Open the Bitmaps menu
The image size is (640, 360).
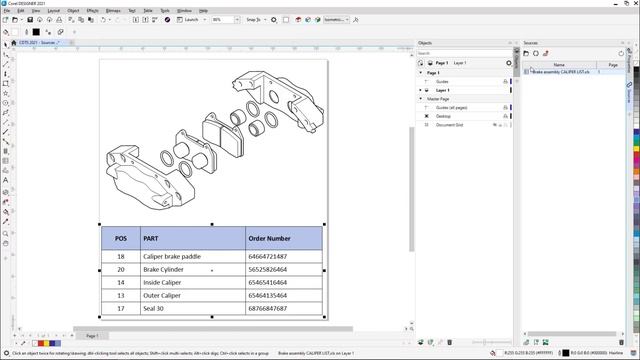coord(113,11)
